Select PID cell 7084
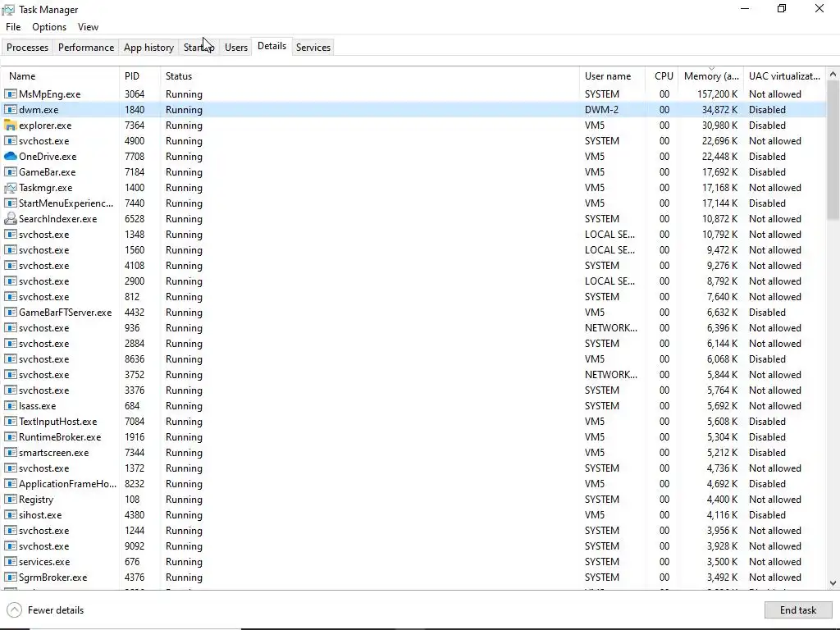The height and width of the screenshot is (630, 840). (135, 422)
